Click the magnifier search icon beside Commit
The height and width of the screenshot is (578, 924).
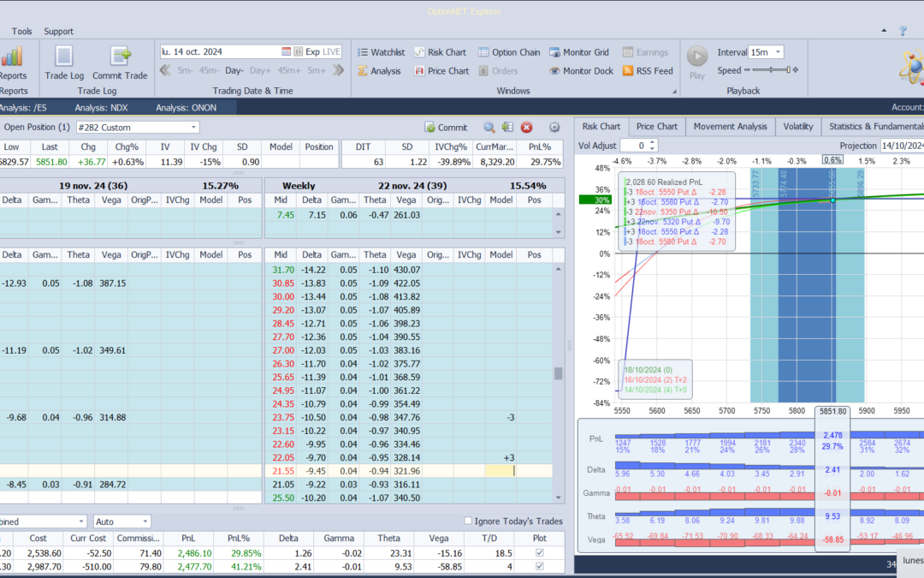[x=489, y=128]
